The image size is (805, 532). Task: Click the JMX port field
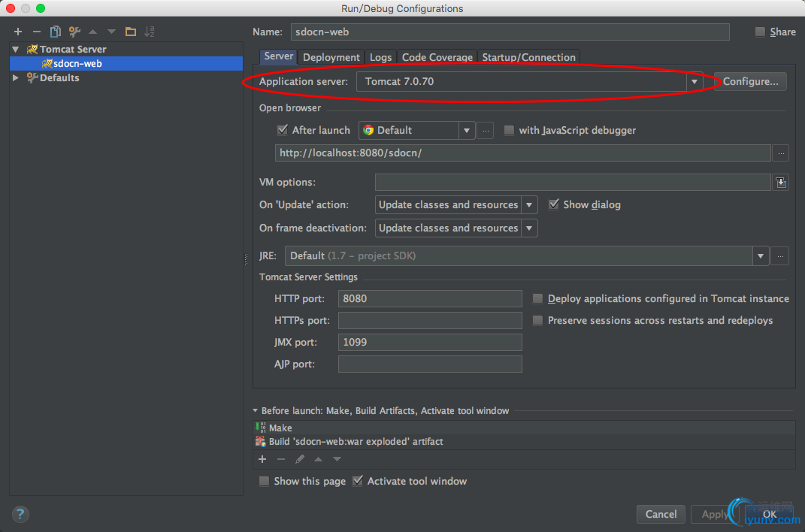[x=430, y=342]
